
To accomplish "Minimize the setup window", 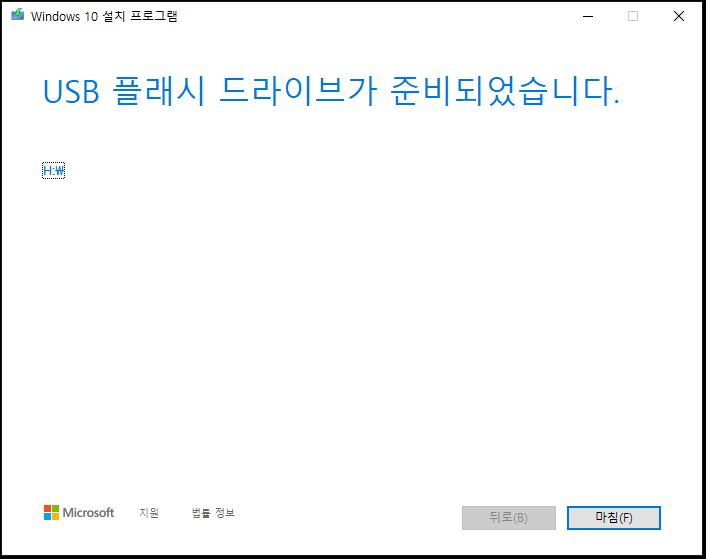I will [588, 16].
